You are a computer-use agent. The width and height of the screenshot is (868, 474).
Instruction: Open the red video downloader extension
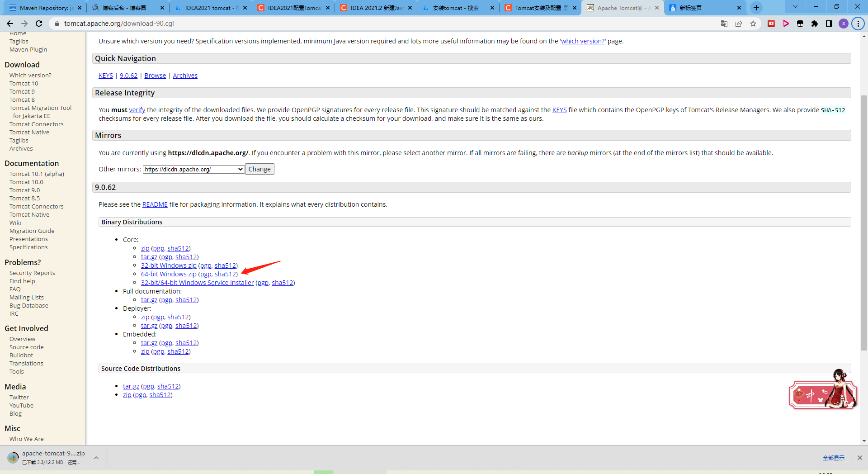click(x=771, y=24)
